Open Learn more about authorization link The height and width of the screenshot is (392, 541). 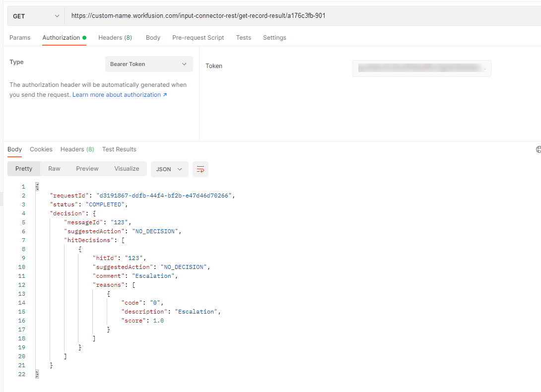(x=120, y=95)
